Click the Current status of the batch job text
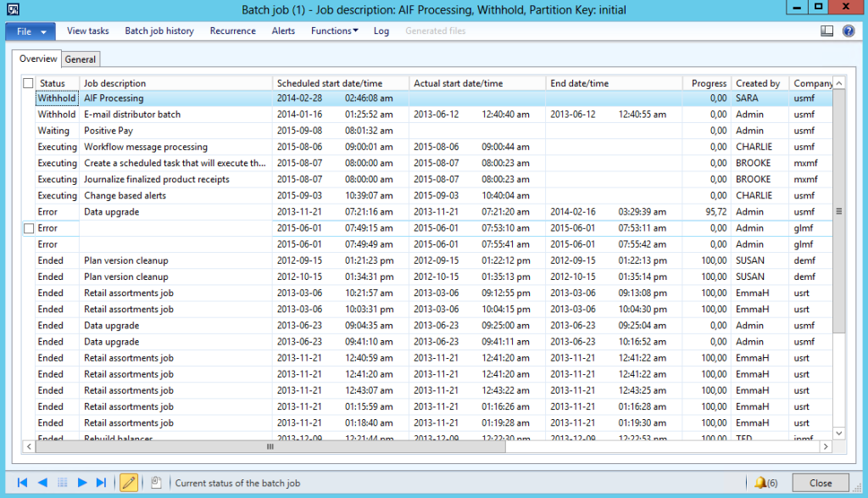This screenshot has height=498, width=868. [x=237, y=483]
